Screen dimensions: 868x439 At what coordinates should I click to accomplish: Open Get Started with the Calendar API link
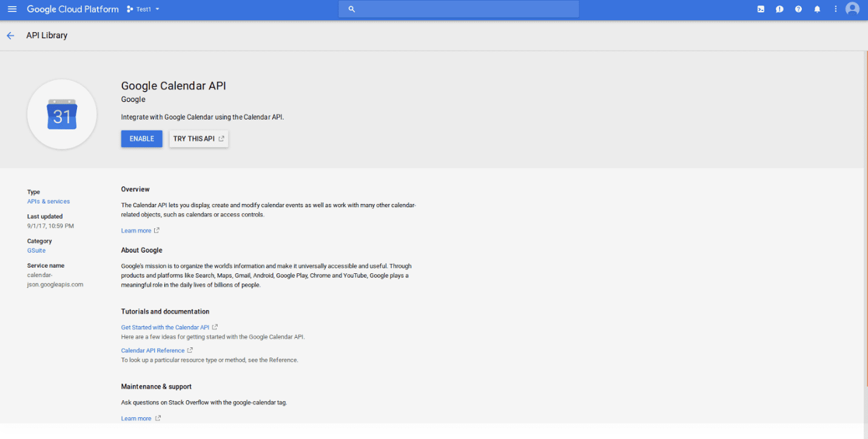[x=165, y=327]
